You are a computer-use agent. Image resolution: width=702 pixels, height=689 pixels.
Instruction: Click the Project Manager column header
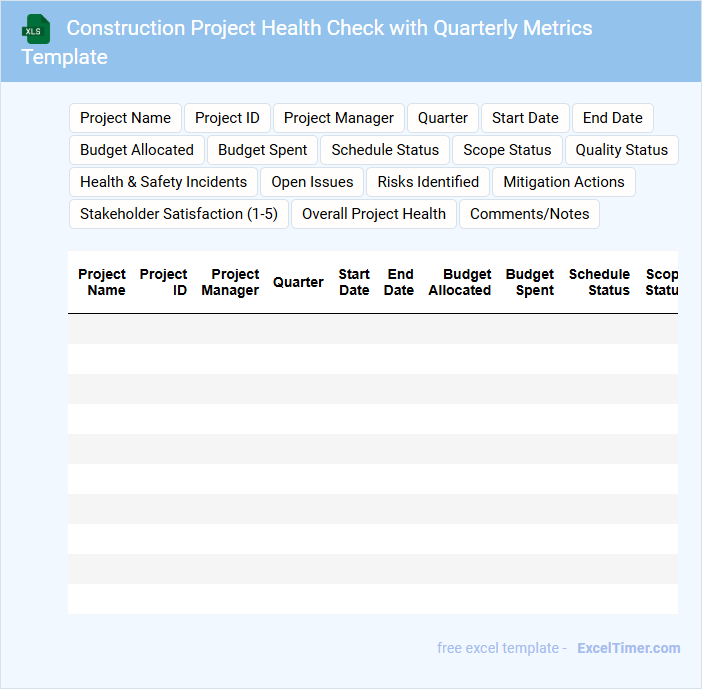pos(231,282)
